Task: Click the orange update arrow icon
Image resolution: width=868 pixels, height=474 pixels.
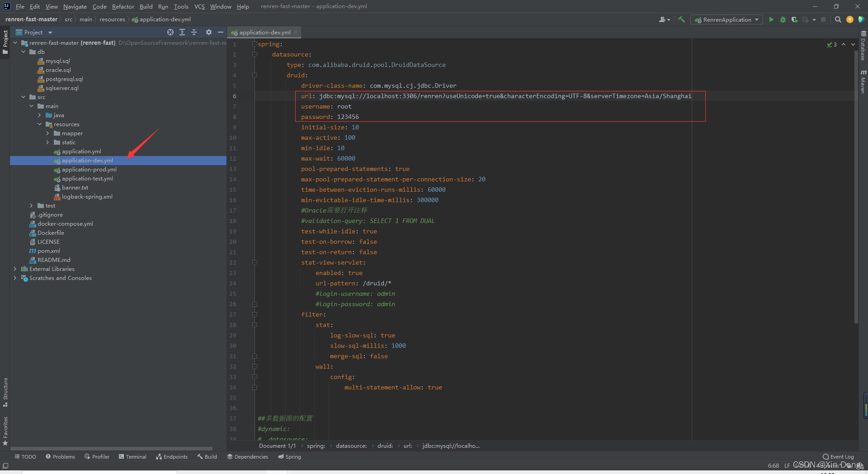Action: pos(850,19)
